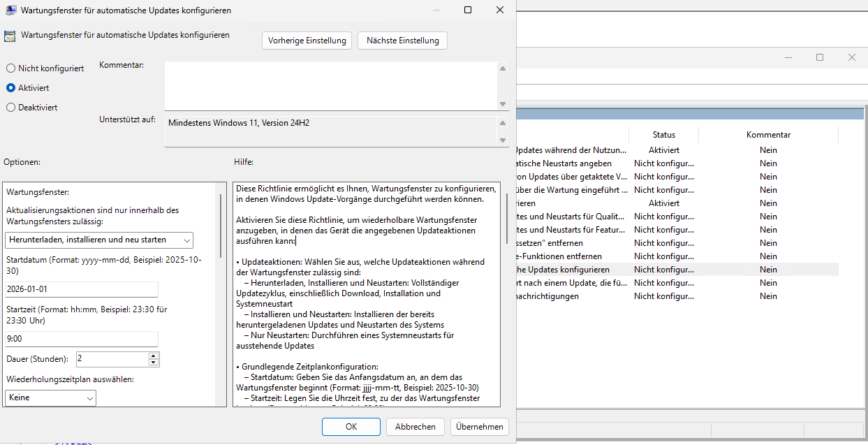
Task: Select the 'tes und Neustarts für Featur...' row
Action: tap(676, 230)
